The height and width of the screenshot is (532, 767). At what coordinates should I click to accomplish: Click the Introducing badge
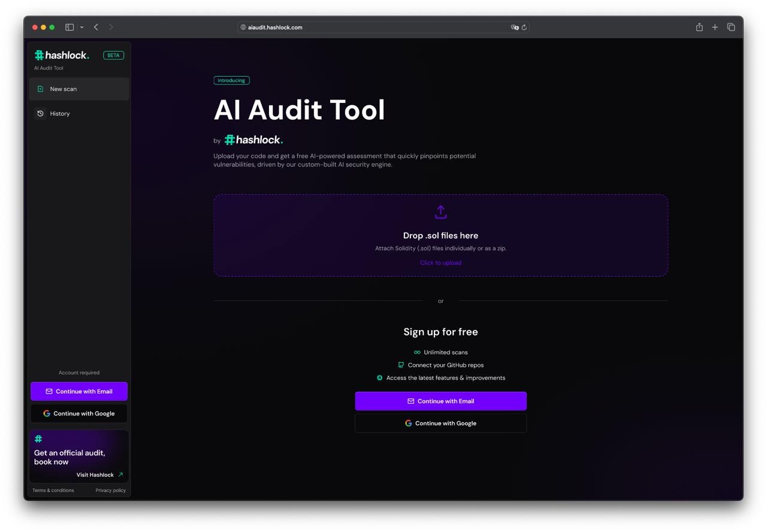click(x=231, y=80)
